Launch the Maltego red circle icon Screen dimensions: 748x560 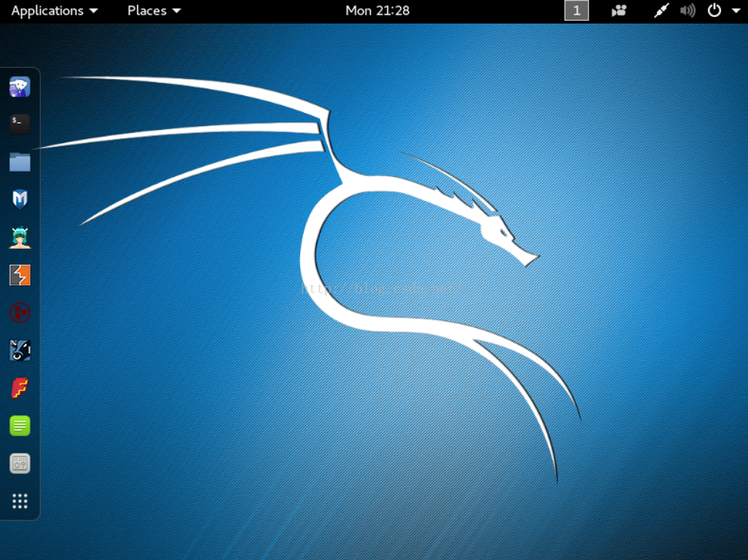(20, 313)
